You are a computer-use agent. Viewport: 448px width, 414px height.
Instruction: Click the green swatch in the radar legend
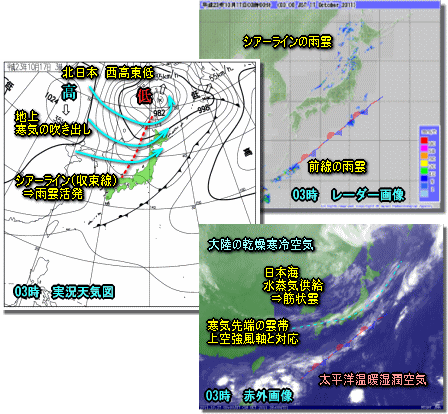pos(425,171)
